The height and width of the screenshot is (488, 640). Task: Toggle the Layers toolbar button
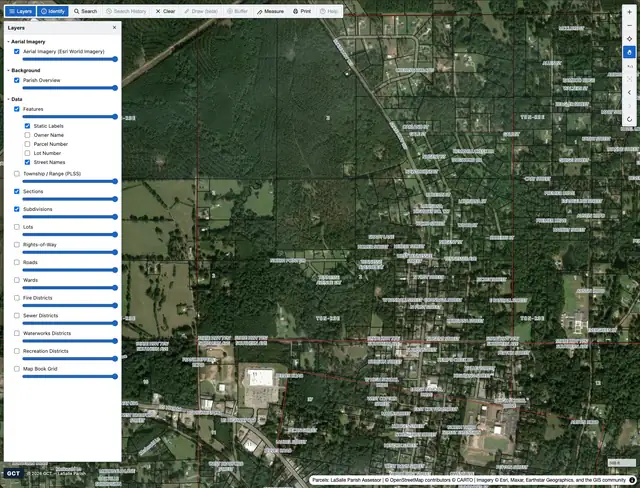pos(20,11)
